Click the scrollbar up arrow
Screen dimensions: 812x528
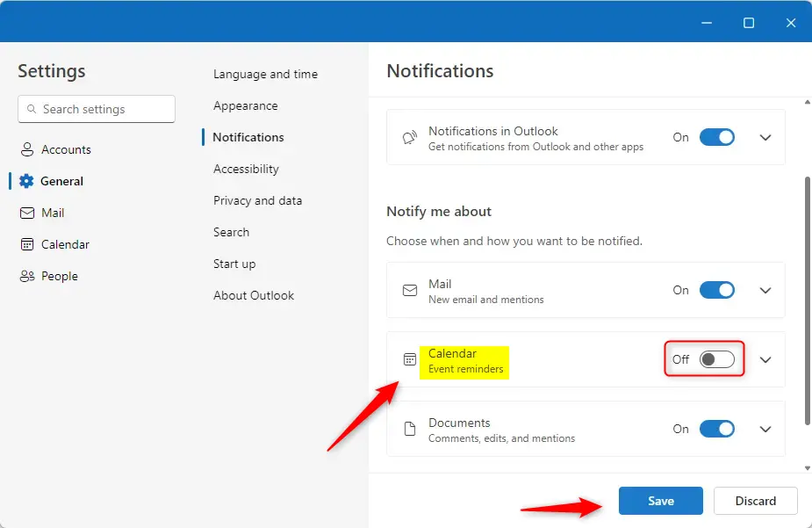(808, 102)
